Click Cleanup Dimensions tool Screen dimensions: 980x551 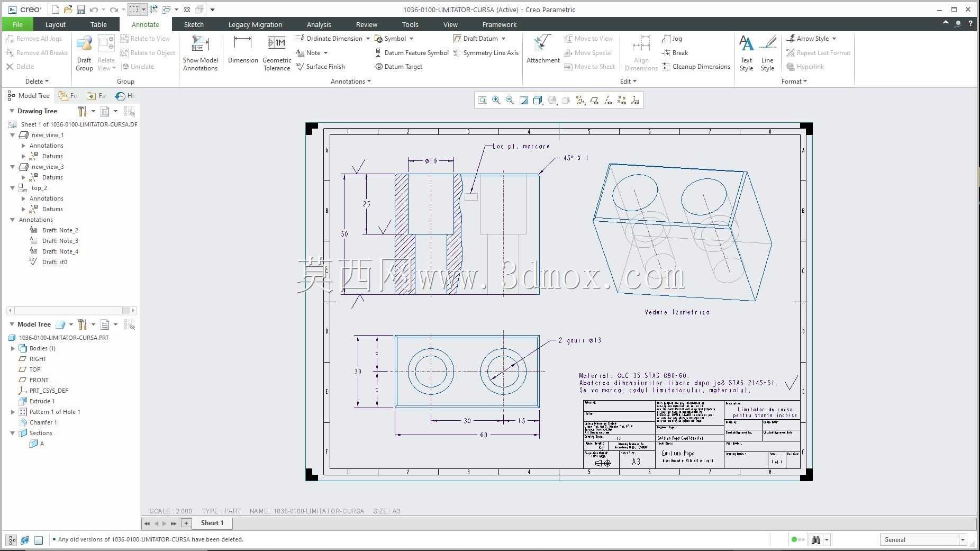[x=696, y=67]
